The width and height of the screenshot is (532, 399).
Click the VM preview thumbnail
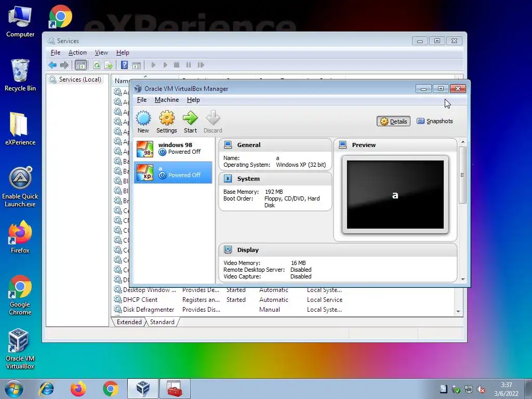395,195
